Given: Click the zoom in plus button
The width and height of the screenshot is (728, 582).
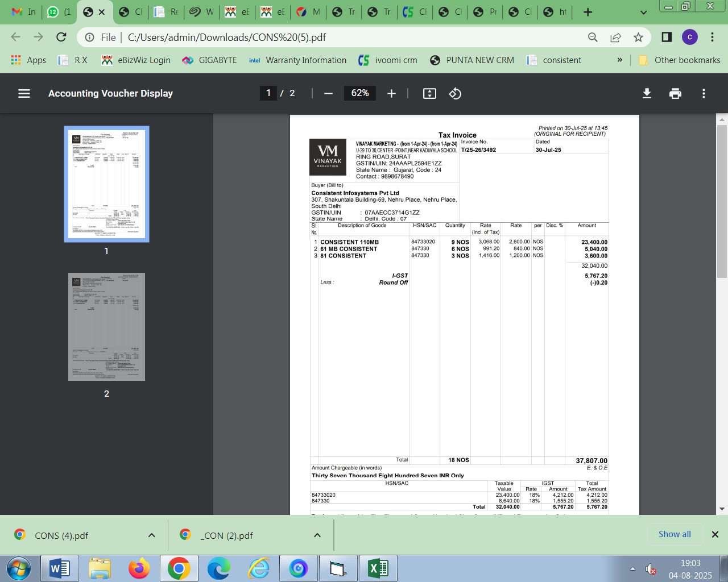Looking at the screenshot, I should tap(391, 93).
